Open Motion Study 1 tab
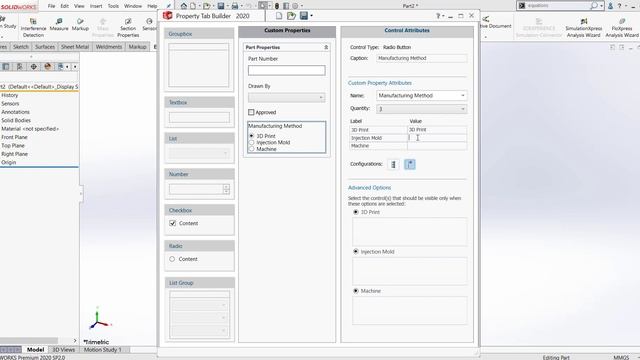The height and width of the screenshot is (360, 640). [x=102, y=350]
